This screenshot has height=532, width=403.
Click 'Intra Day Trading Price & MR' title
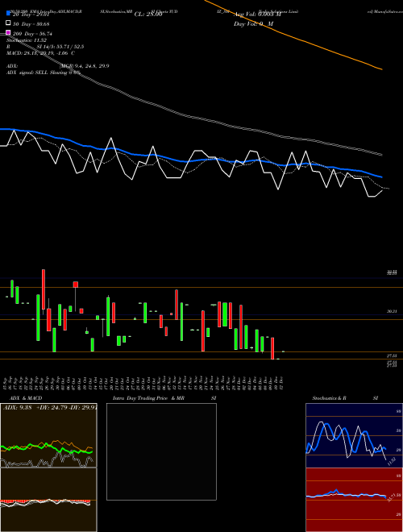[x=148, y=398]
